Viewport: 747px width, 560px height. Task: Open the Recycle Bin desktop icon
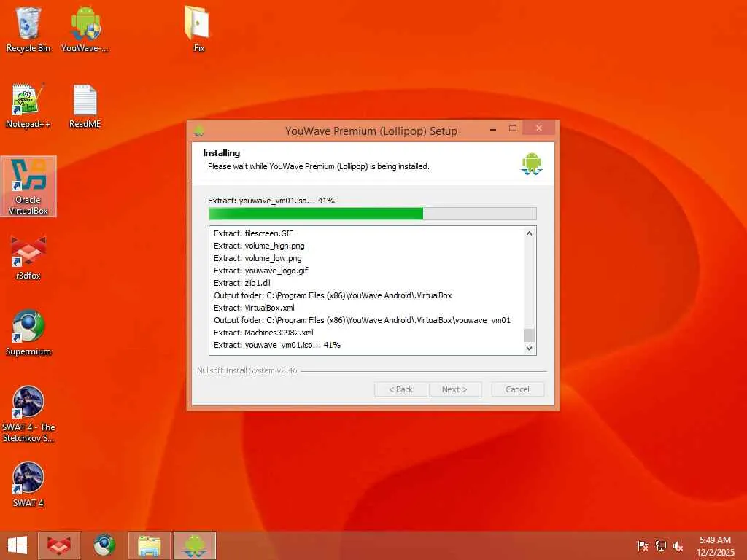[x=28, y=29]
